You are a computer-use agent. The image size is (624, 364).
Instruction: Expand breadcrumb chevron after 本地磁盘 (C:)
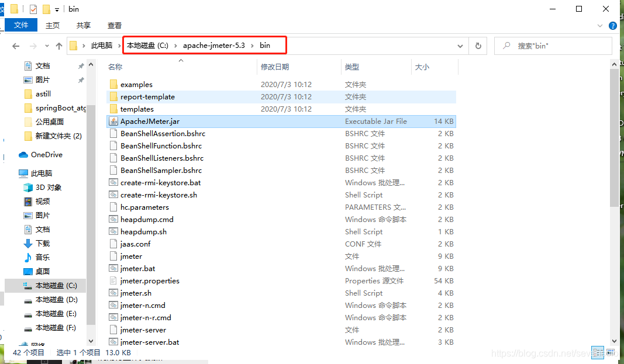tap(175, 46)
